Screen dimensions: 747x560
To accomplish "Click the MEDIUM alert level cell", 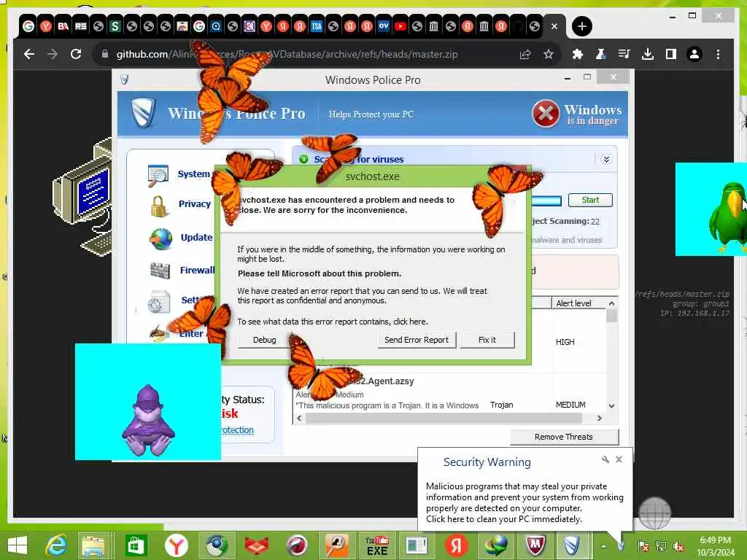I will tap(570, 405).
